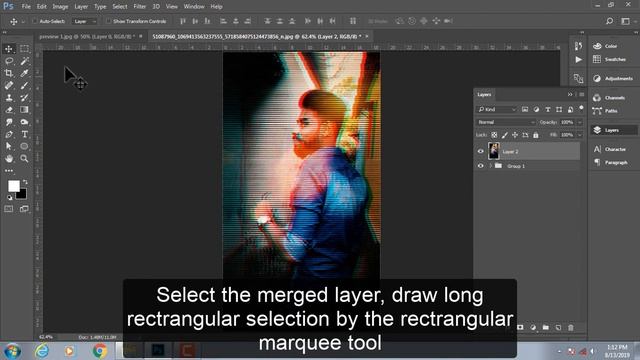
Task: Choose the Path Selection tool
Action: pyautogui.click(x=9, y=146)
